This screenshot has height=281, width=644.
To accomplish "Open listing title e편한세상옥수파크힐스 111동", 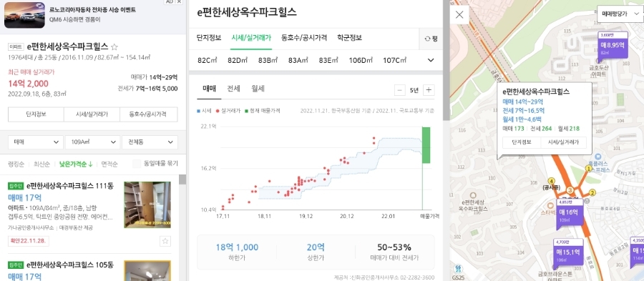I will 70,186.
